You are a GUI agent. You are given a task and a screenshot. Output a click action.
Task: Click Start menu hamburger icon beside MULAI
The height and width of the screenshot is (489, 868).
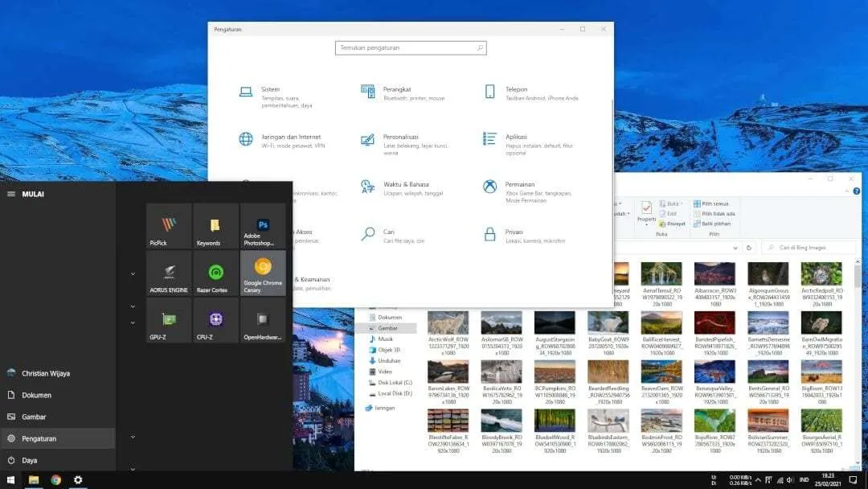click(x=11, y=194)
